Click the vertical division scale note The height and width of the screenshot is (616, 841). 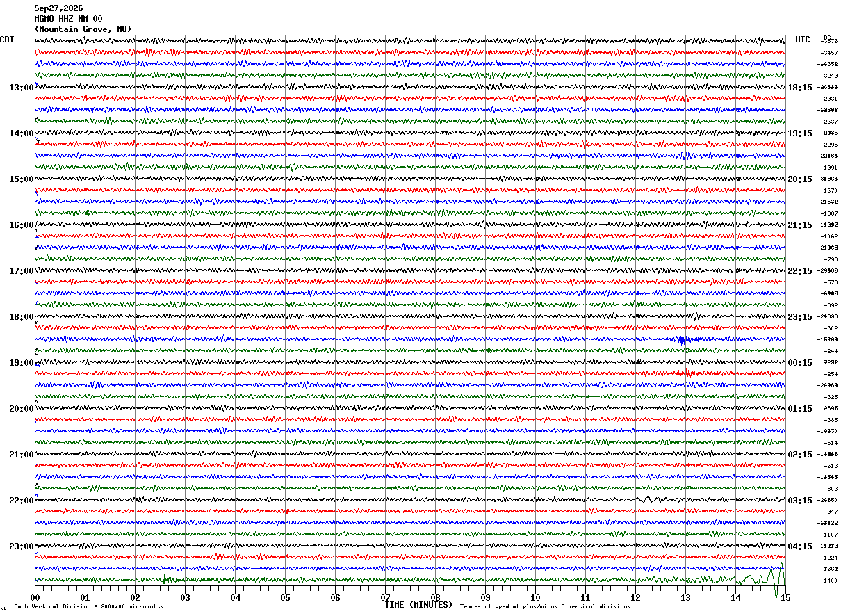coord(88,606)
